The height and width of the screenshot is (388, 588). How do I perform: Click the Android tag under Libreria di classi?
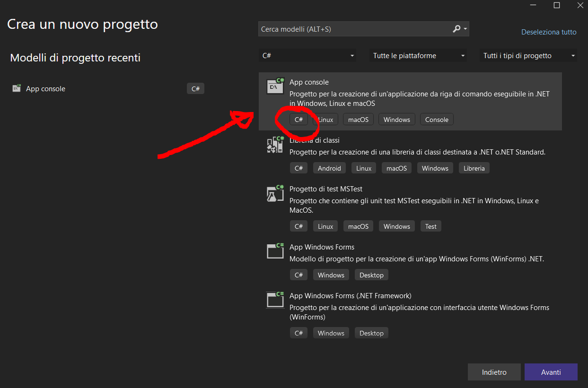tap(329, 168)
